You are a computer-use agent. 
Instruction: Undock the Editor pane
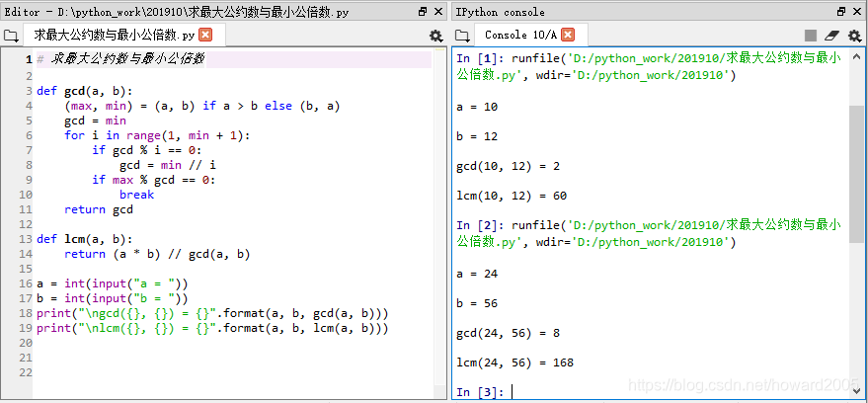(x=423, y=11)
